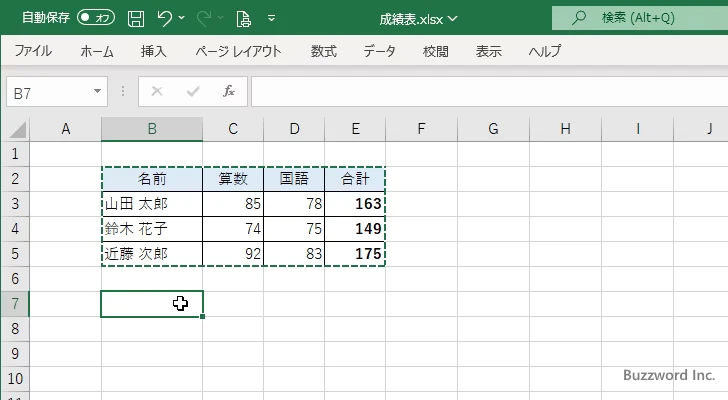Click the total cell showing 149
This screenshot has height=400, width=728.
[x=355, y=229]
